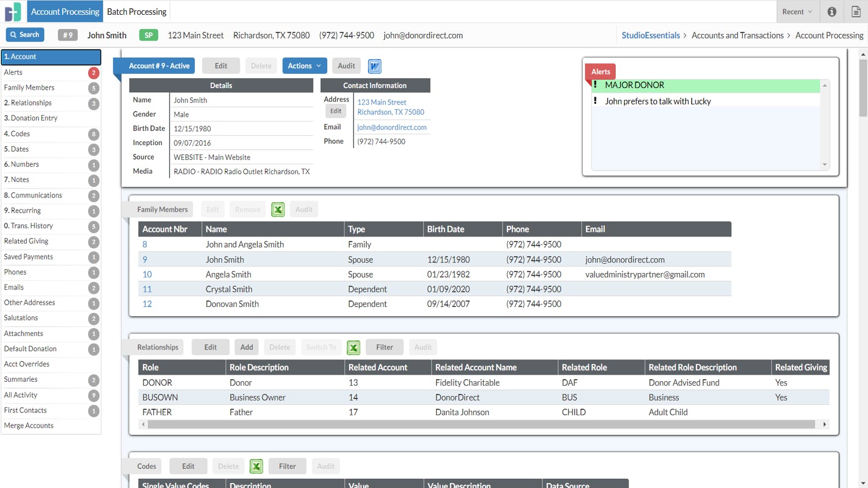Open account number 10 link for Angela Smith
The image size is (868, 488).
coord(147,275)
